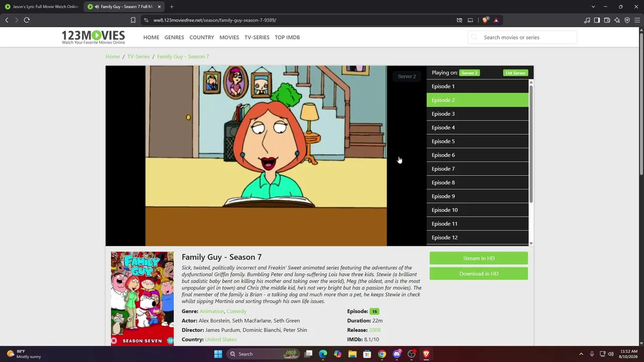The width and height of the screenshot is (644, 362).
Task: Open File Explorer from the taskbar
Action: click(352, 354)
